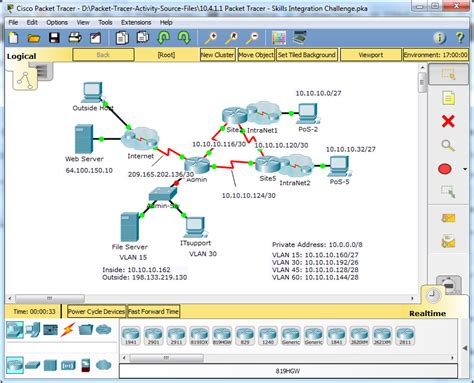Viewport: 474px width, 383px height.
Task: Choose the Connections lightning bolt category
Action: pyautogui.click(x=68, y=329)
